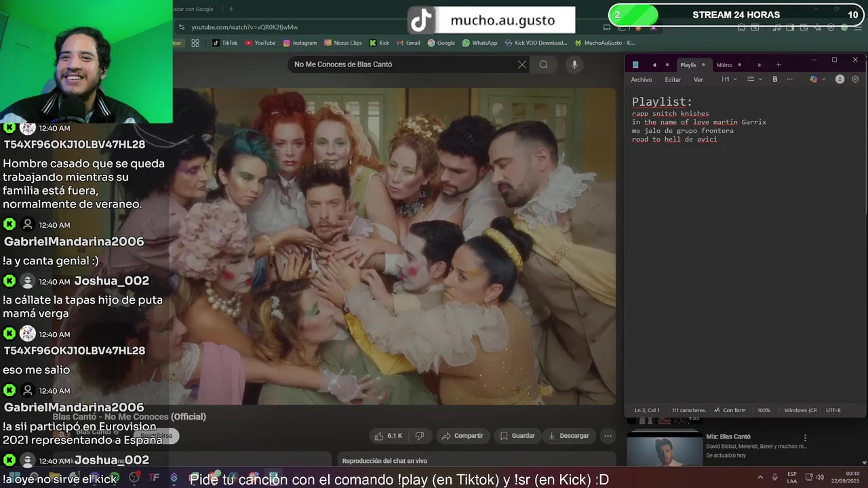The image size is (868, 488).
Task: Open the Ver menu in Notepad
Action: point(698,79)
